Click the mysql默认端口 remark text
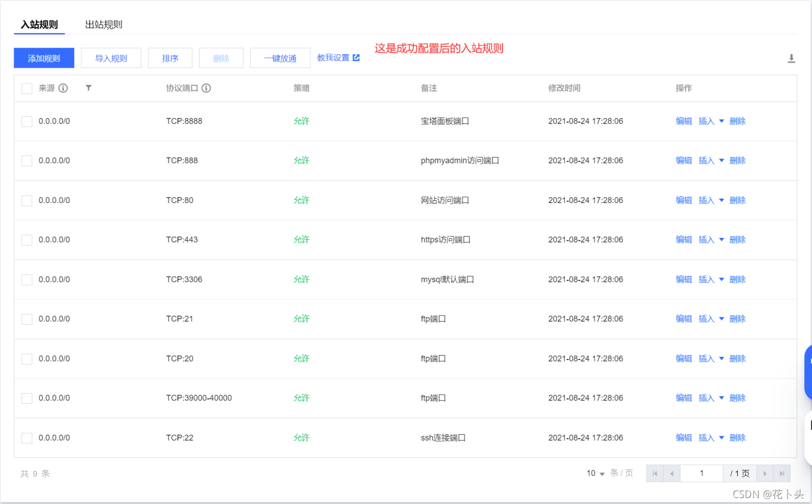Screen dimensions: 812x504 pyautogui.click(x=447, y=279)
